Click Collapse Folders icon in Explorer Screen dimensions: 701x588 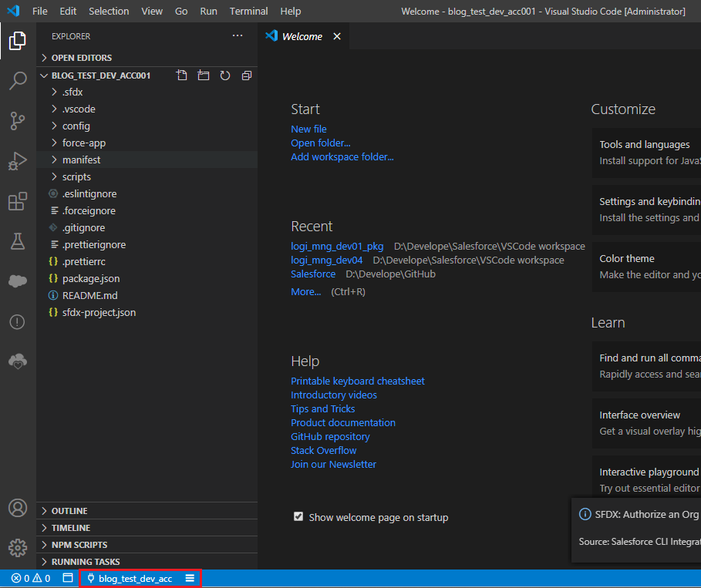[x=246, y=76]
